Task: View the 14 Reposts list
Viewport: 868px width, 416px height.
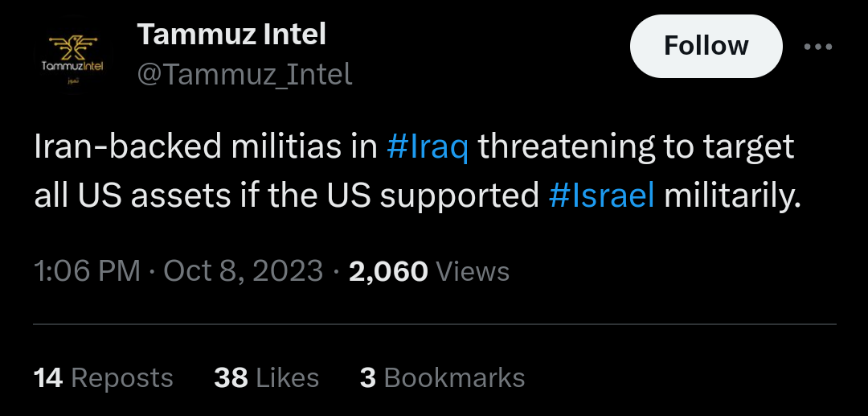Action: (x=104, y=378)
